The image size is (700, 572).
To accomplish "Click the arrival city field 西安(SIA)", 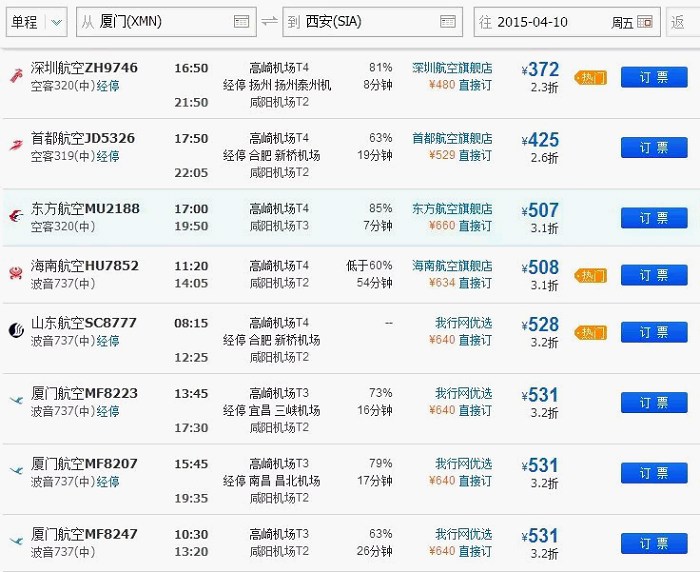I will 372,22.
